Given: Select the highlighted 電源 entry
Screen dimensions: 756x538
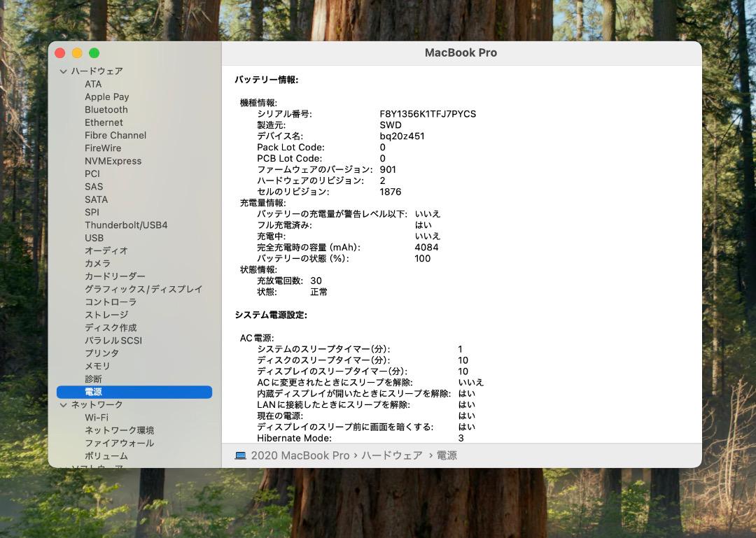Looking at the screenshot, I should point(134,392).
